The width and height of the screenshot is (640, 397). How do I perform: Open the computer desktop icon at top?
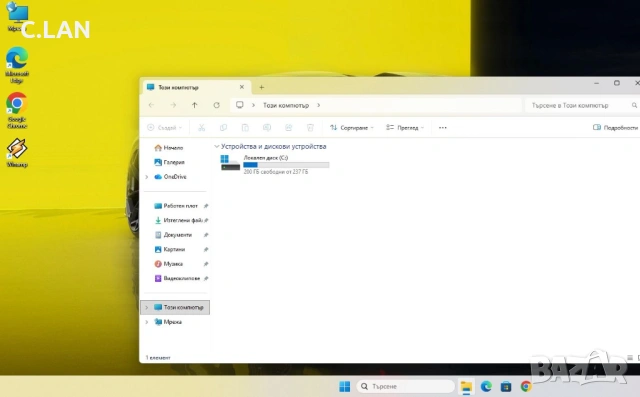click(17, 16)
